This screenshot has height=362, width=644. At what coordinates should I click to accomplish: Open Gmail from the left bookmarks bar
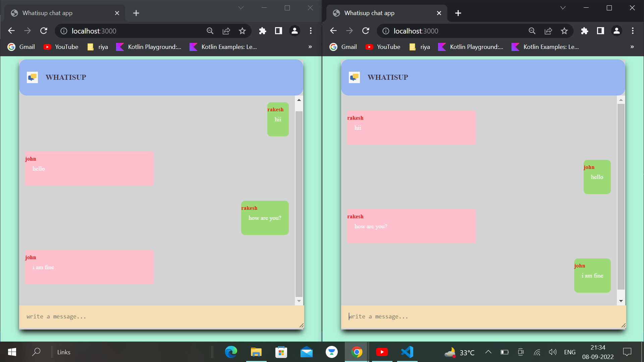(21, 47)
